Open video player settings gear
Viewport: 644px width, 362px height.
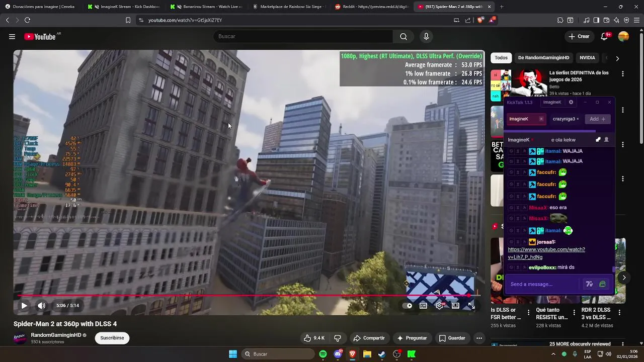pos(439,305)
